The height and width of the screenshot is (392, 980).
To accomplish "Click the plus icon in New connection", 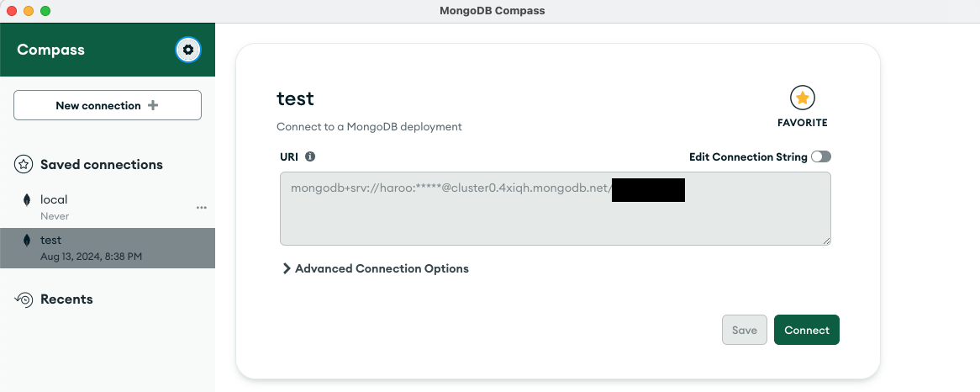I will [152, 105].
